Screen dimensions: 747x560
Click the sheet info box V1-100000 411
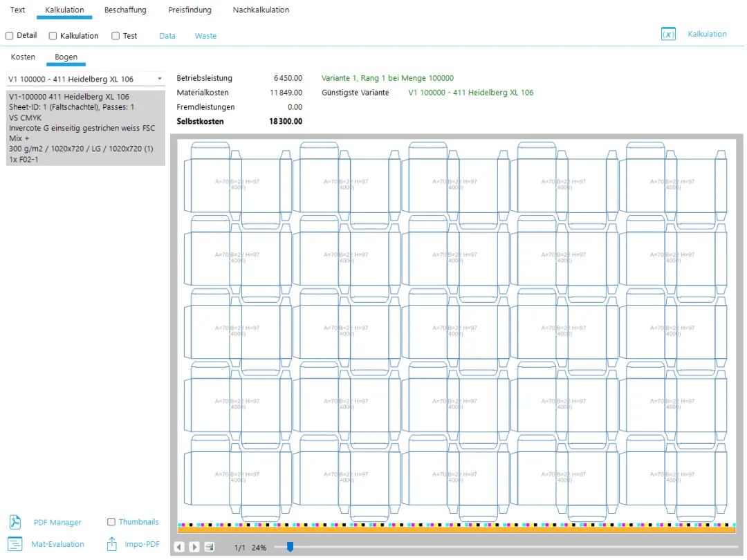[x=86, y=128]
